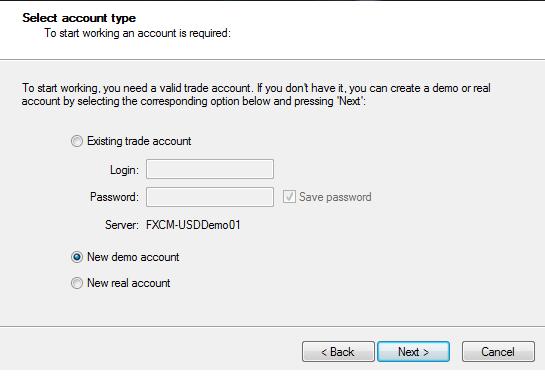Cancel the account setup wizard

pos(498,352)
